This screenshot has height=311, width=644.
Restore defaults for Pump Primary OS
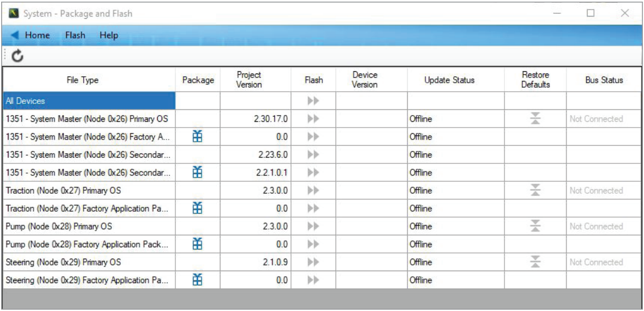pos(535,226)
